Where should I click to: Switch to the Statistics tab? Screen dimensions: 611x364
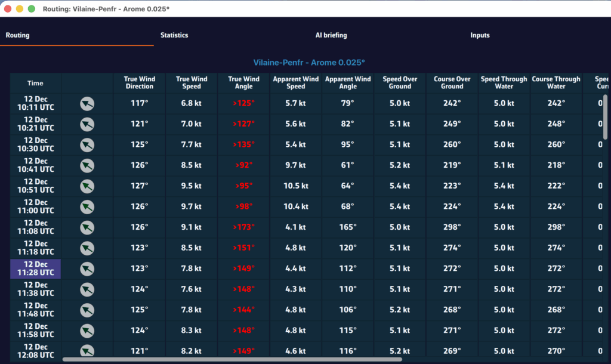coord(174,35)
